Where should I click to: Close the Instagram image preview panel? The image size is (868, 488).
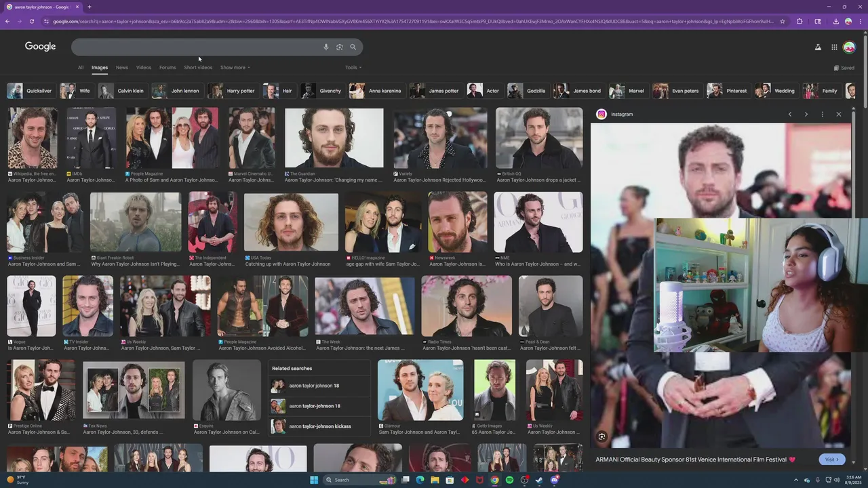pyautogui.click(x=839, y=114)
